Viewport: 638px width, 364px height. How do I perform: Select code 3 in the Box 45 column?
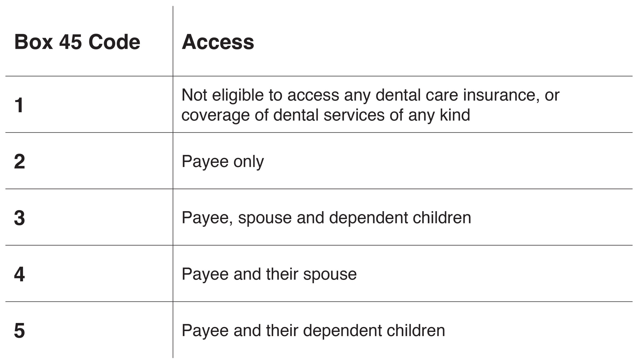(19, 218)
